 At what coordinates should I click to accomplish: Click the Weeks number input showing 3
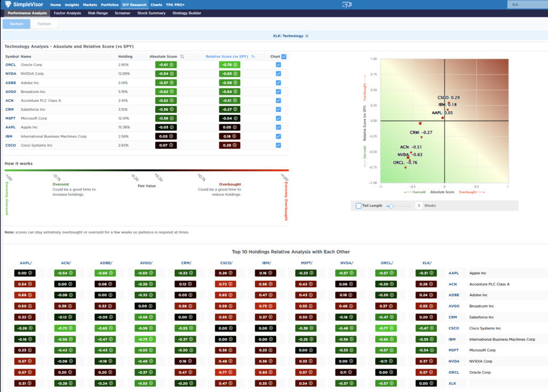(420, 205)
